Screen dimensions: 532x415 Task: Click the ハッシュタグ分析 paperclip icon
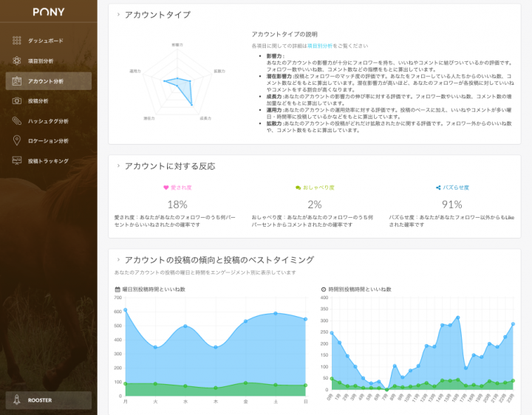tap(16, 120)
